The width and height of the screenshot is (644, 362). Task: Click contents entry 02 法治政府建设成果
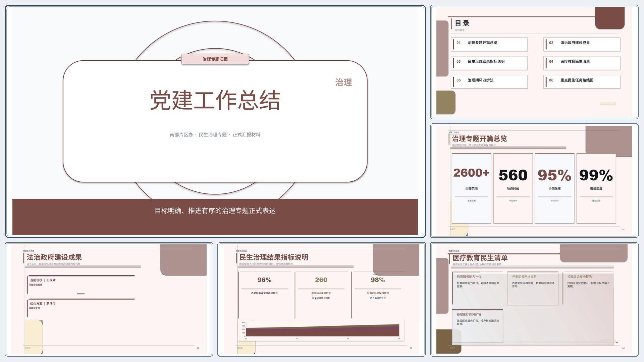582,44
